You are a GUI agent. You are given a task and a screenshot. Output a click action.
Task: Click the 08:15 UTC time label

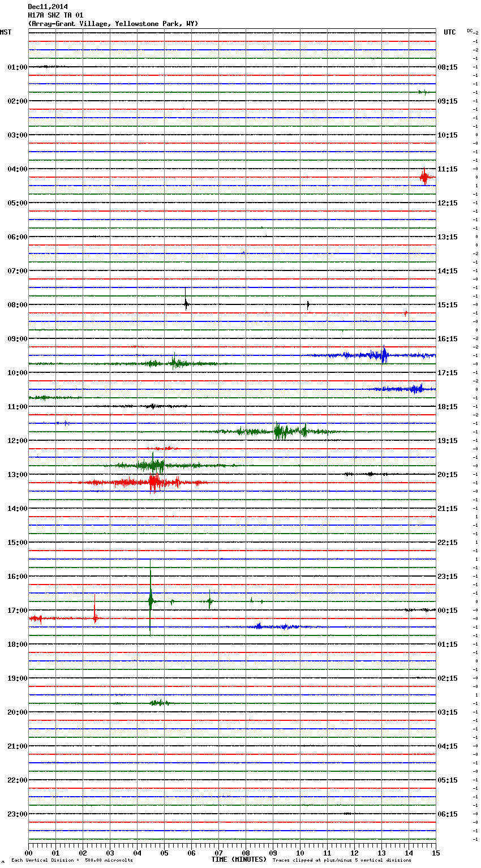[448, 67]
